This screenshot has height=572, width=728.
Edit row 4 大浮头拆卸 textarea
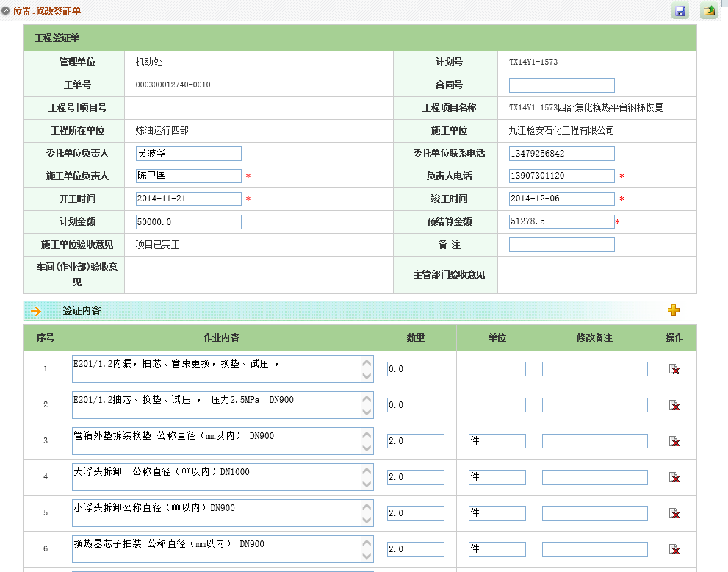(x=223, y=477)
